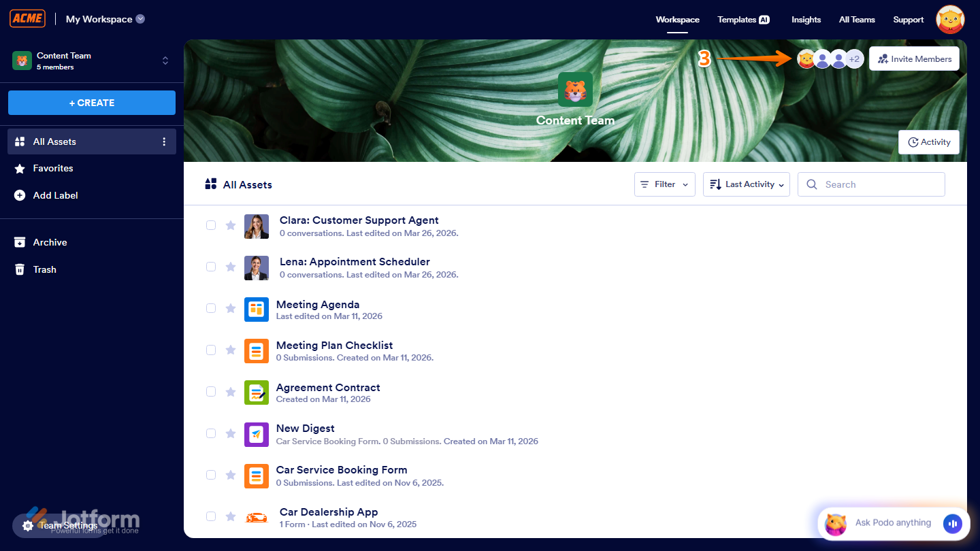
Task: Click Invite Members
Action: click(x=914, y=59)
